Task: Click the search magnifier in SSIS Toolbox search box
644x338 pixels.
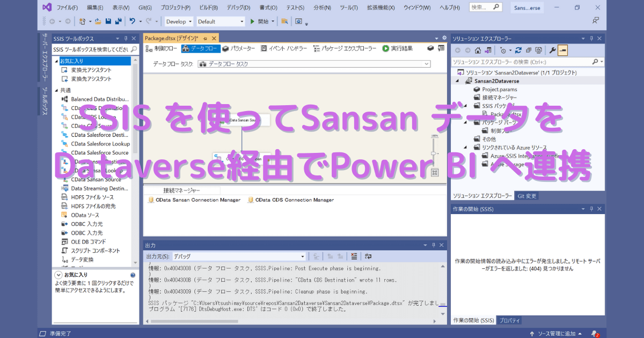Action: [x=133, y=49]
